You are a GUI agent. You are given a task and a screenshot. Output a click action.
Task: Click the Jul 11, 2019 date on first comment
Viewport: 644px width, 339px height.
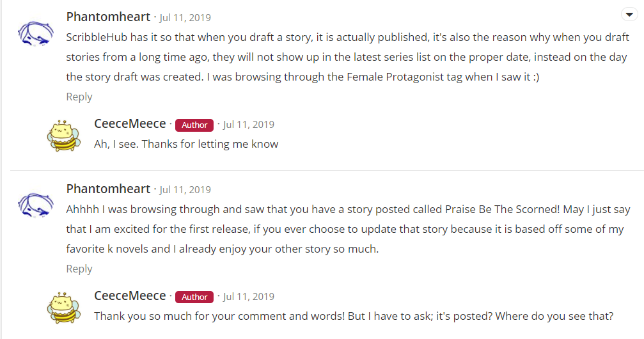(185, 17)
